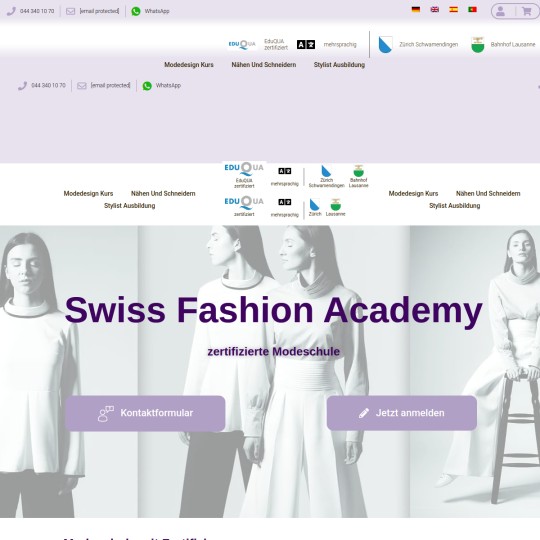Open Modedesign Kurs in left lower menu

click(x=88, y=194)
